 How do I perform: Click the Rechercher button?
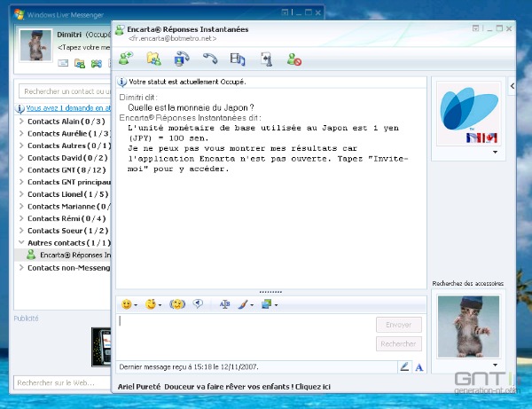(398, 343)
